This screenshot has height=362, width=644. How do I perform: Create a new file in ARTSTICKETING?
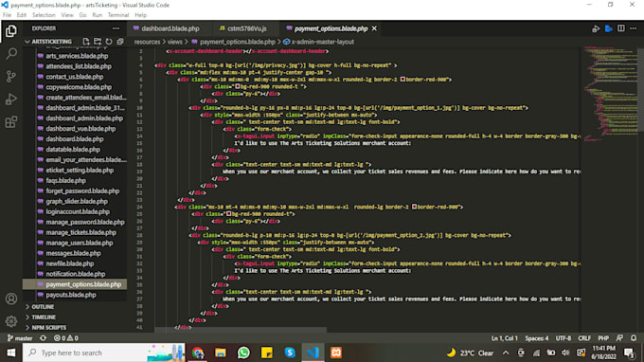pos(86,42)
